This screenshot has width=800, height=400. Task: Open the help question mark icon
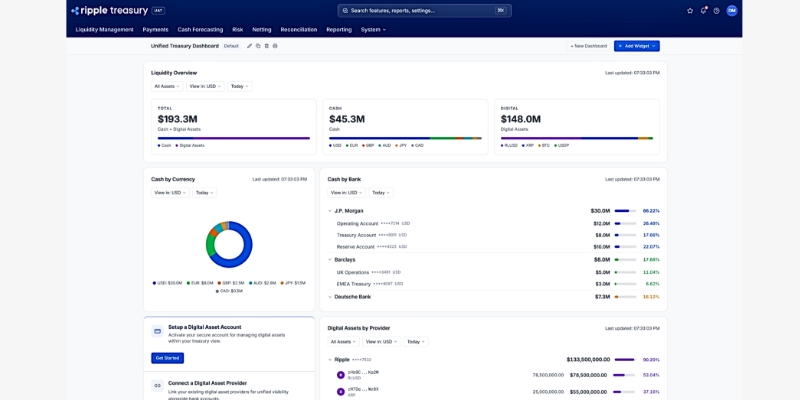click(716, 10)
